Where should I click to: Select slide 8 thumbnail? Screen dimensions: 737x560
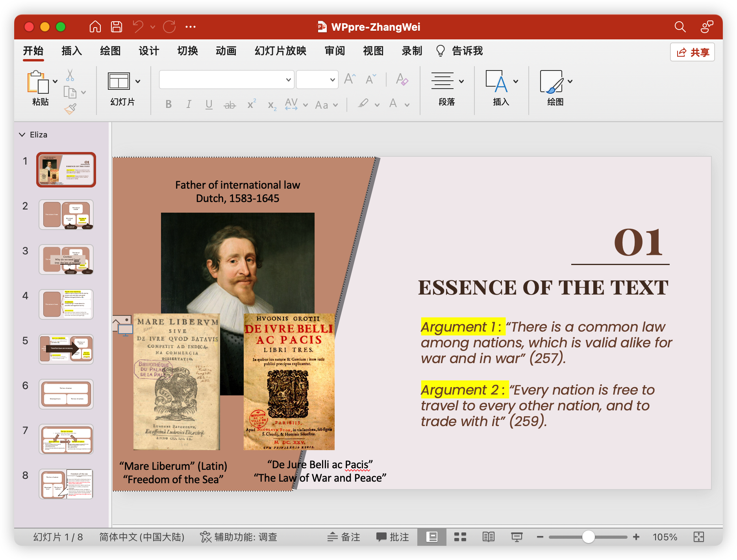pyautogui.click(x=66, y=484)
